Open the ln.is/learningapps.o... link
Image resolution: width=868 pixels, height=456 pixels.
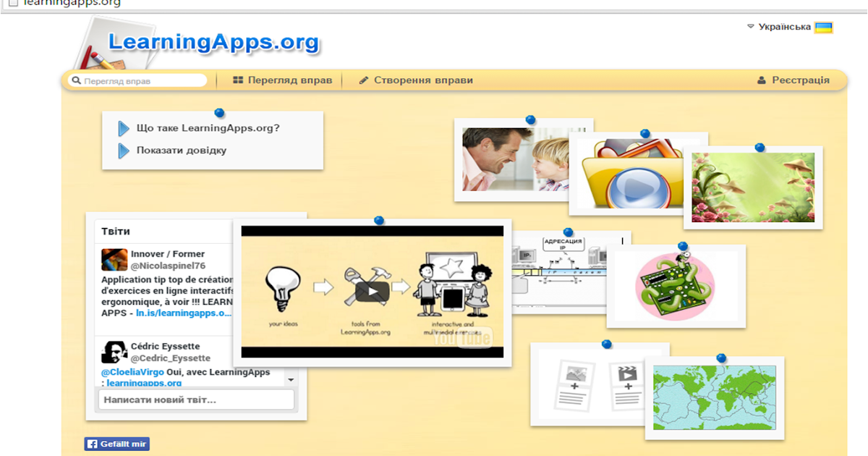[184, 313]
